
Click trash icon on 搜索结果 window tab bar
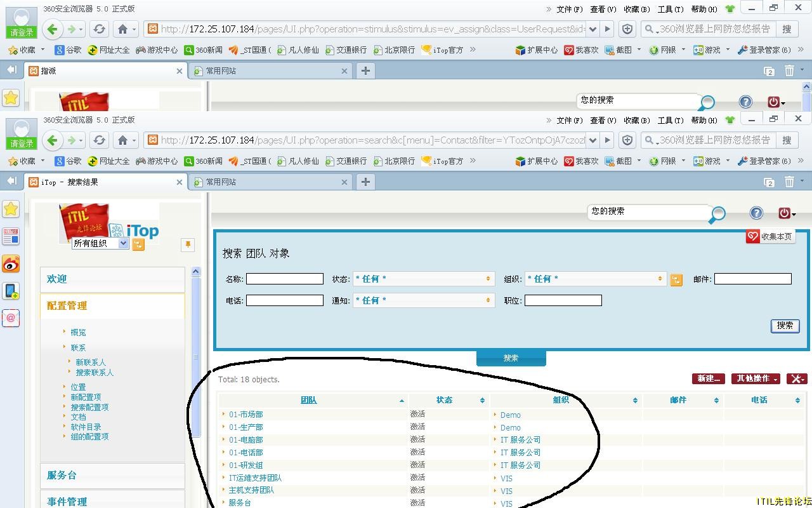(789, 182)
